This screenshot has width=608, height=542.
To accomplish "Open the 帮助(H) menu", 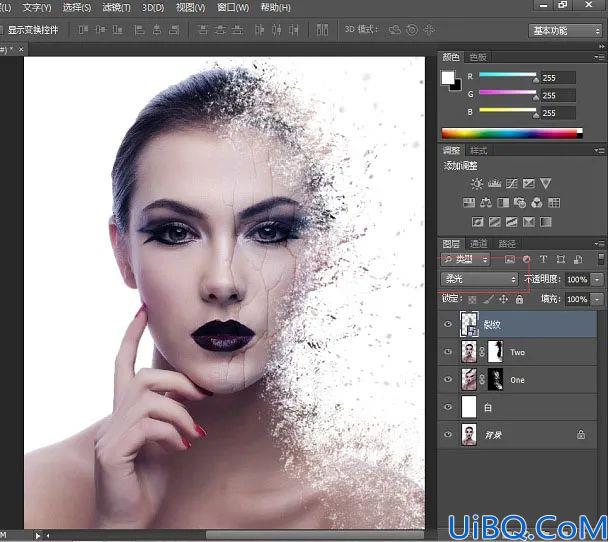I will (275, 7).
